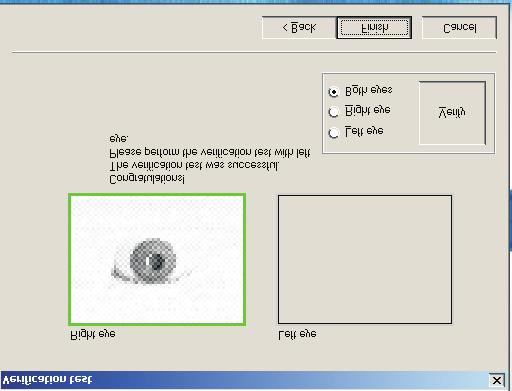
Task: Click the empty Left eye preview box
Action: (365, 259)
